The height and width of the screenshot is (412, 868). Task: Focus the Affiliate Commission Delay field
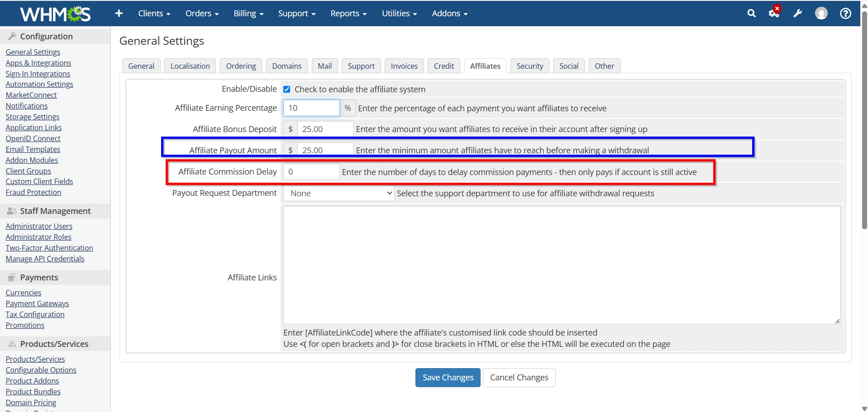point(311,172)
